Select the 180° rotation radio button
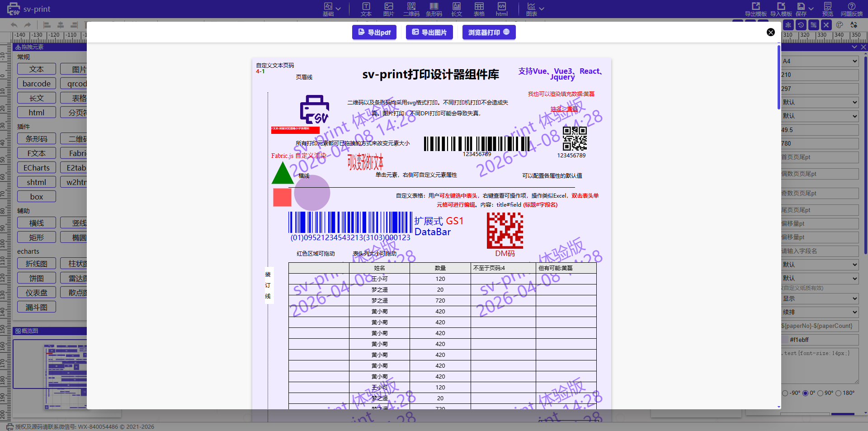This screenshot has width=868, height=431. click(x=838, y=393)
